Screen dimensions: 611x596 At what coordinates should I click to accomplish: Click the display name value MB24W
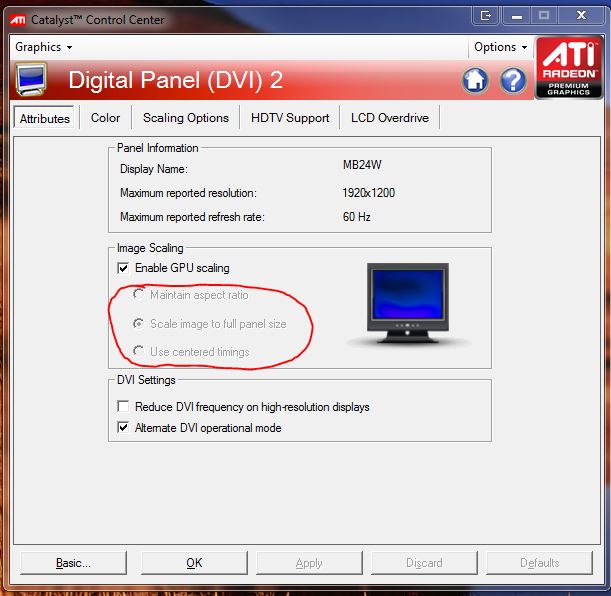coord(362,165)
